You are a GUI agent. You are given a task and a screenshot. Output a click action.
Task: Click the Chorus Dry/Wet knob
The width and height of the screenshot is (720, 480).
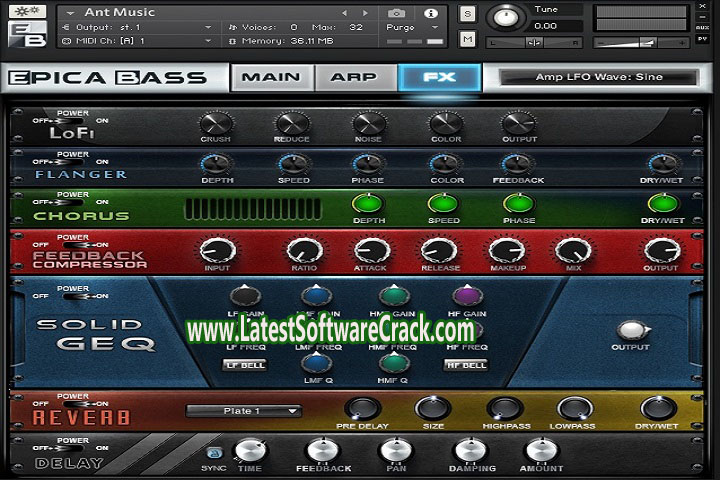[x=663, y=204]
